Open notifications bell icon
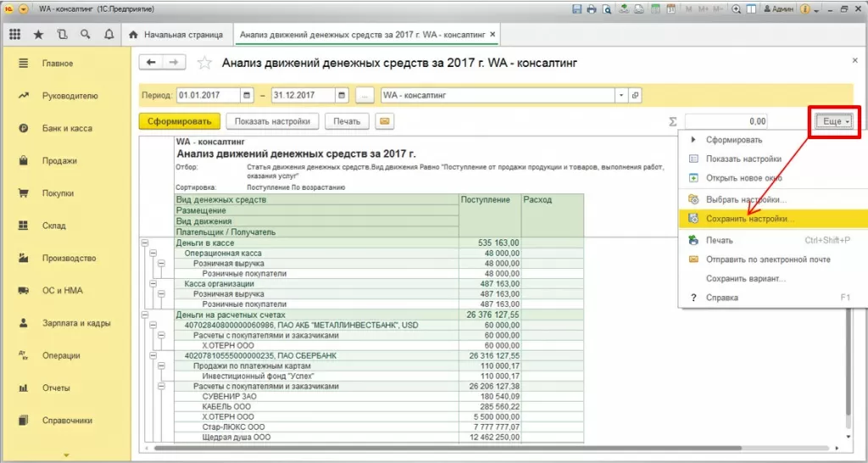Screen dimensions: 868x463 108,35
